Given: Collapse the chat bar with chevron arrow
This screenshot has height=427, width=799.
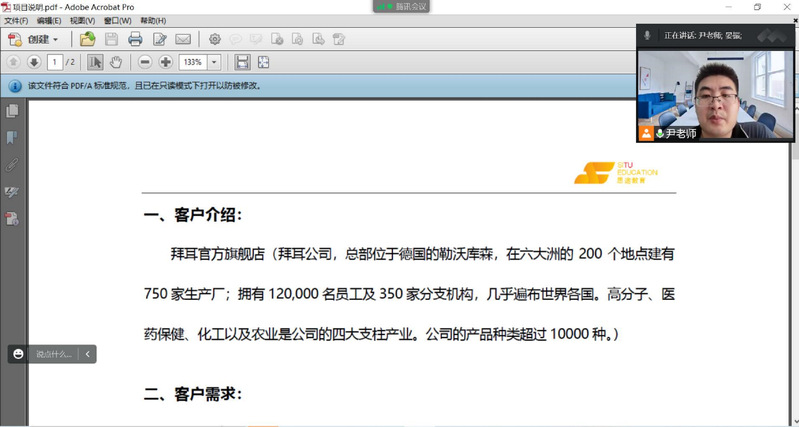Looking at the screenshot, I should pyautogui.click(x=88, y=354).
